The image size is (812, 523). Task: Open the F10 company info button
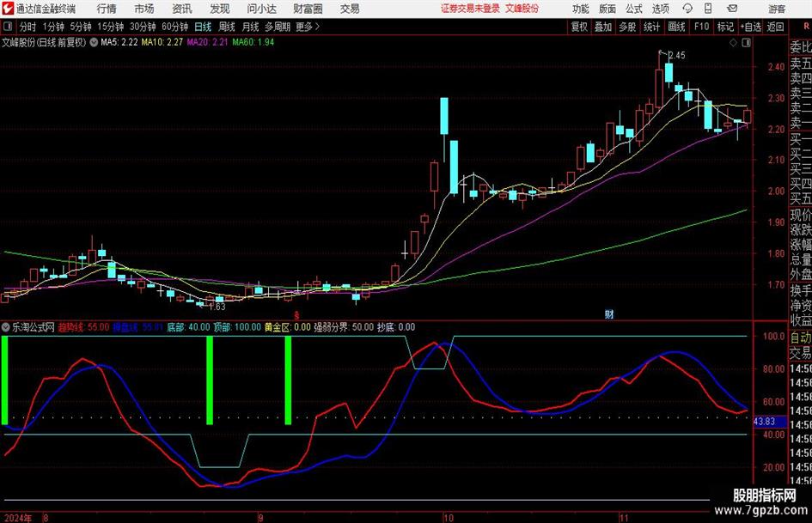(701, 27)
